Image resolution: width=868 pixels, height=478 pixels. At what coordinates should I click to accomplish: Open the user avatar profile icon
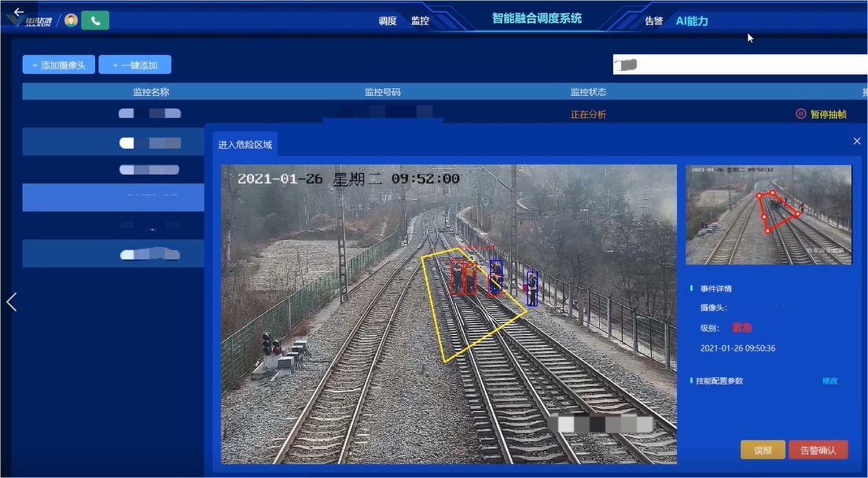pyautogui.click(x=71, y=20)
